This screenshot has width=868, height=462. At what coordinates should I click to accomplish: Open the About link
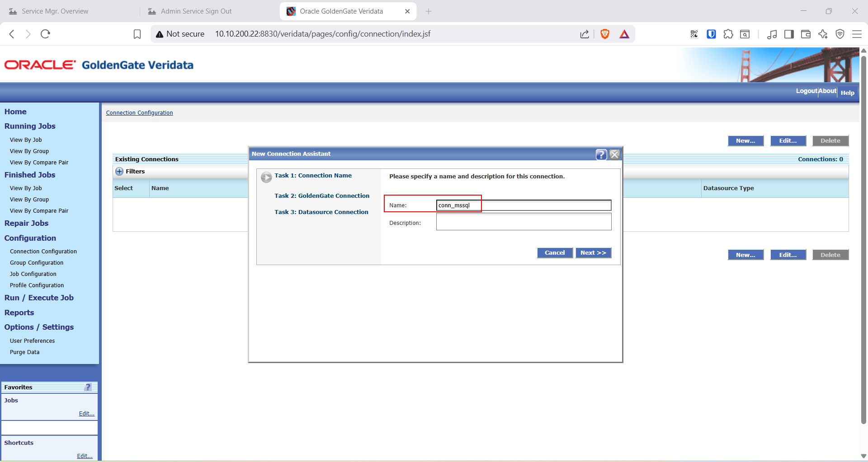(x=827, y=91)
